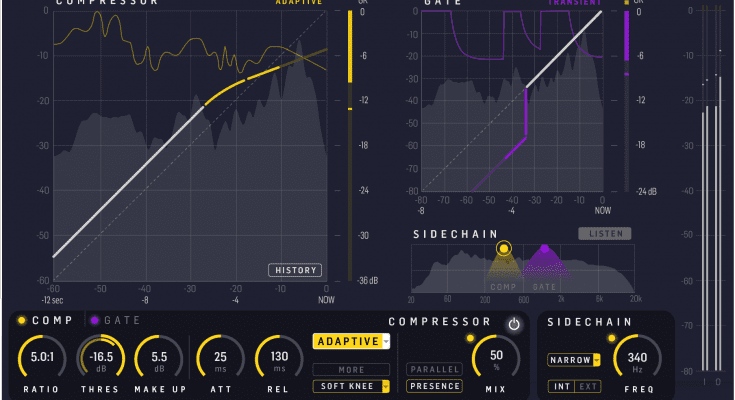Open the SOFT KNEE dropdown

click(x=351, y=386)
